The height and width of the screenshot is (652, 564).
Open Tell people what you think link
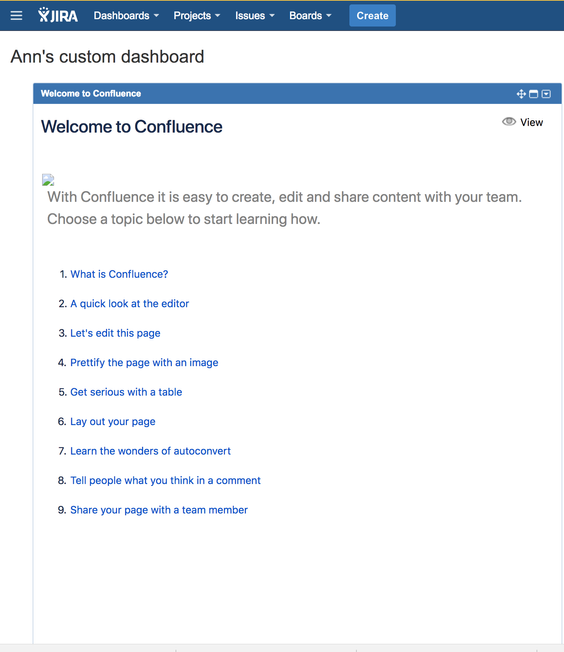click(x=165, y=481)
